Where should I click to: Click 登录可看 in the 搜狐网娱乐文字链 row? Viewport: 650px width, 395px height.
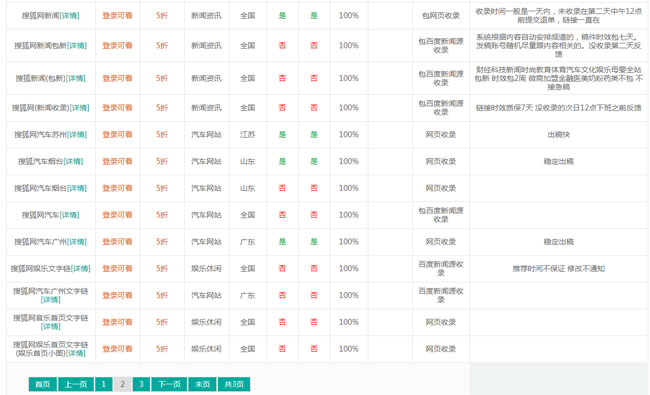[x=117, y=269]
